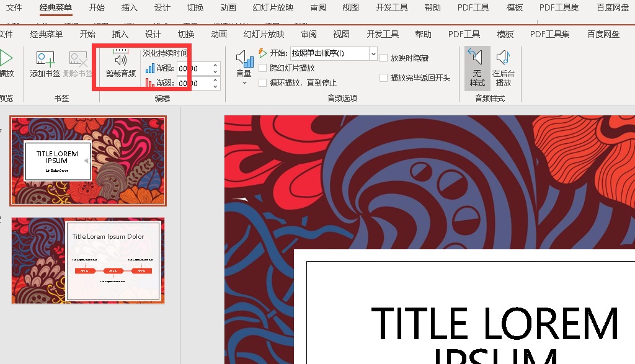Open 视图 tab in the top row
The width and height of the screenshot is (635, 364).
click(351, 7)
